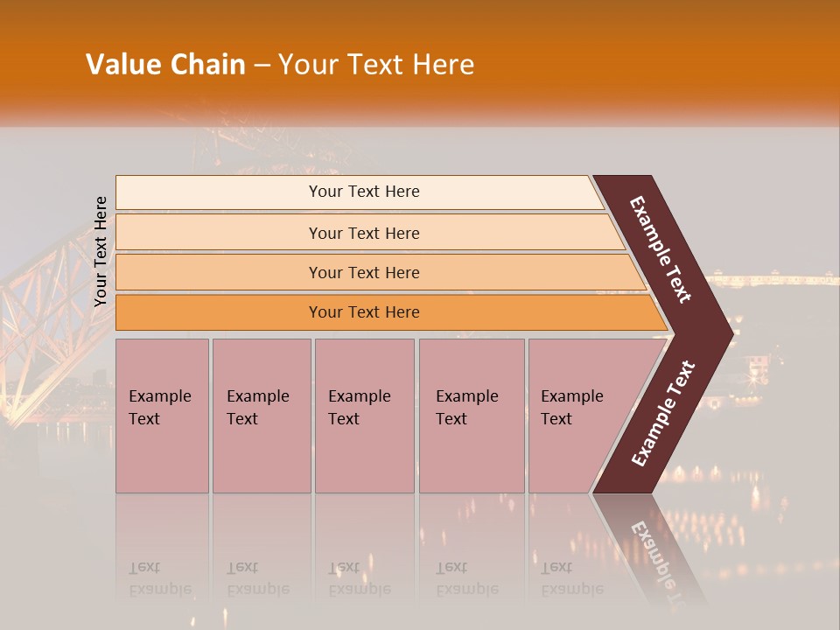Select the first Example Text column box

coord(163,416)
